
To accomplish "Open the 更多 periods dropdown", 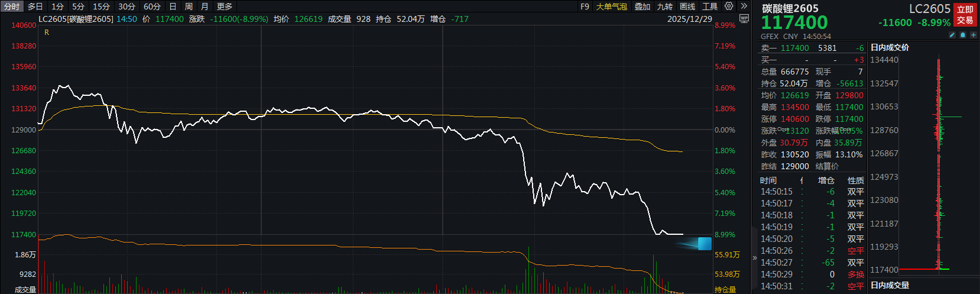I will 225,7.
